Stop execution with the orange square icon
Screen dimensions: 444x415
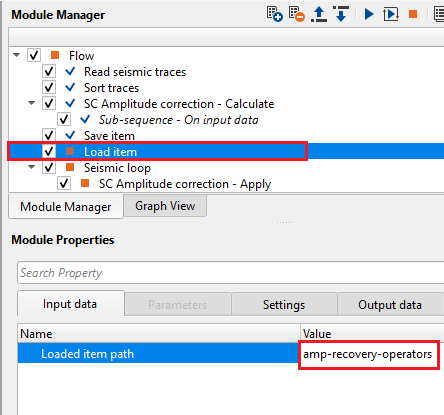(413, 14)
